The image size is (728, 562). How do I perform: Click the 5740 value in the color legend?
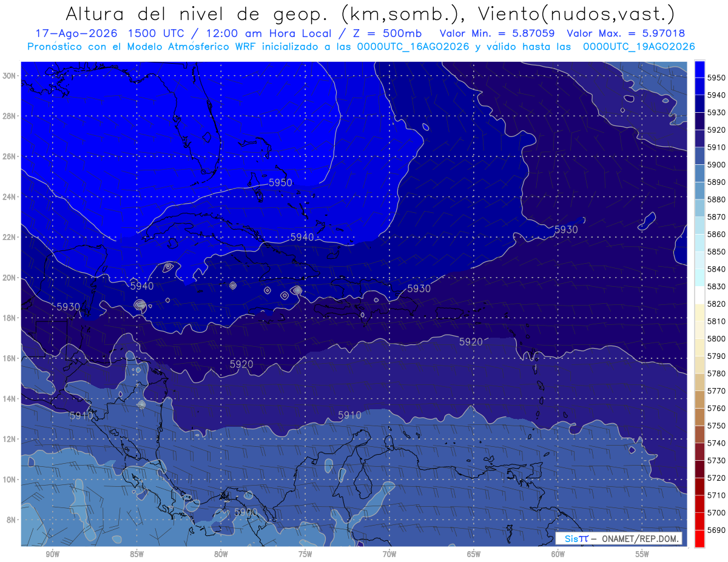[x=716, y=443]
